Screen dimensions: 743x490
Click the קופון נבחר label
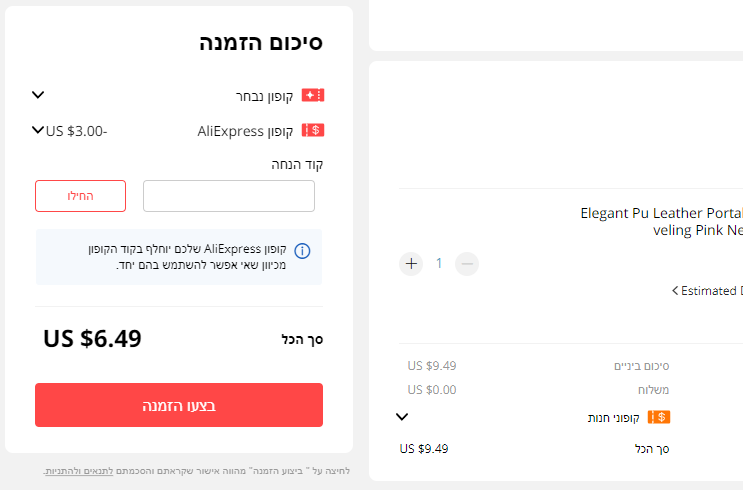(x=262, y=96)
